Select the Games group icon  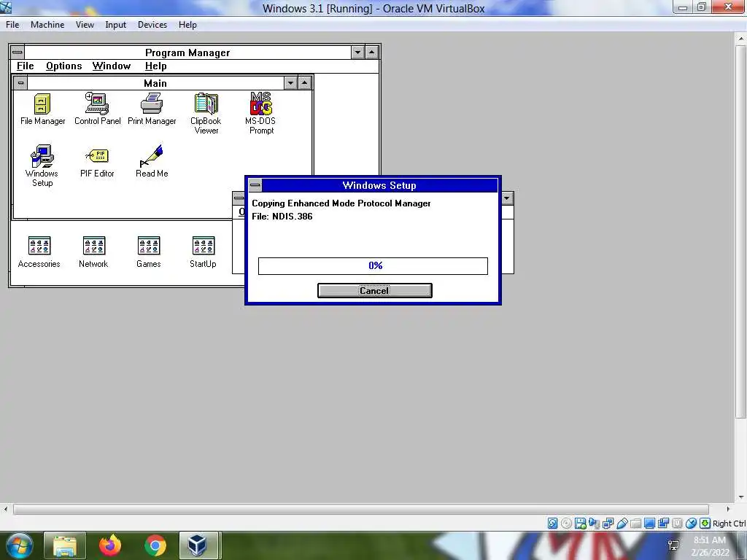pyautogui.click(x=149, y=252)
